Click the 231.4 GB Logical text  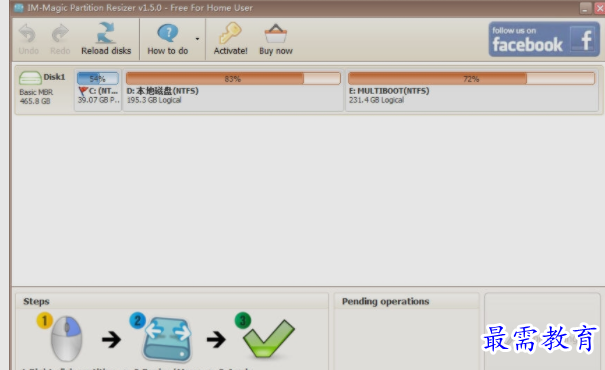tap(376, 100)
